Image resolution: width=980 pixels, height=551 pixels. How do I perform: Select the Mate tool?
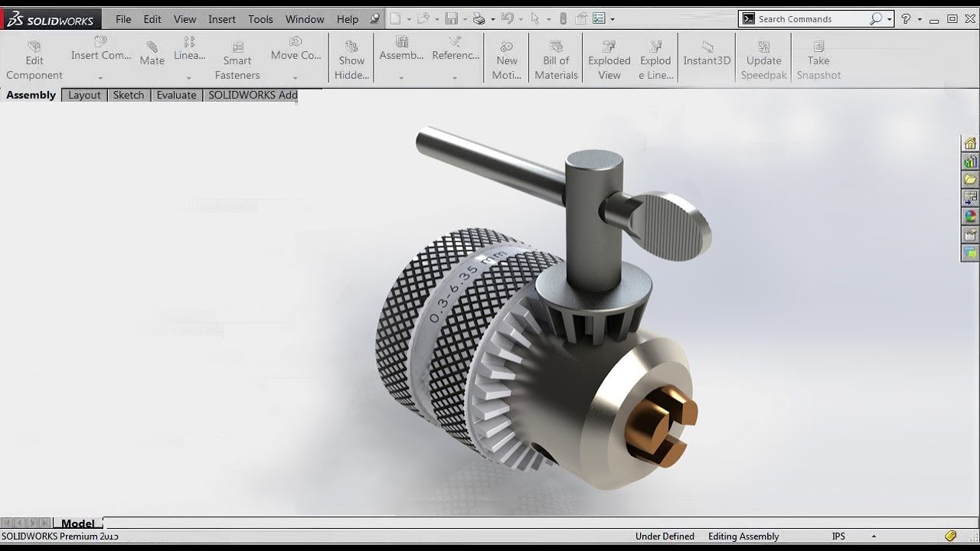(x=152, y=54)
